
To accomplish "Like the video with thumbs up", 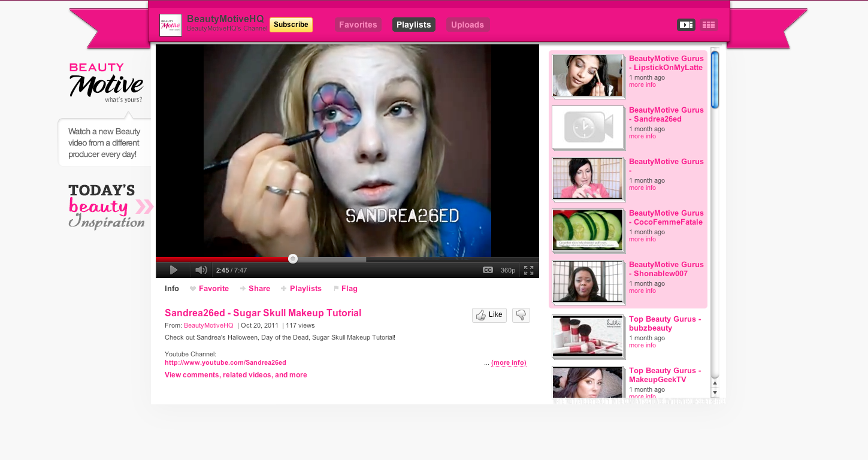I will coord(489,315).
